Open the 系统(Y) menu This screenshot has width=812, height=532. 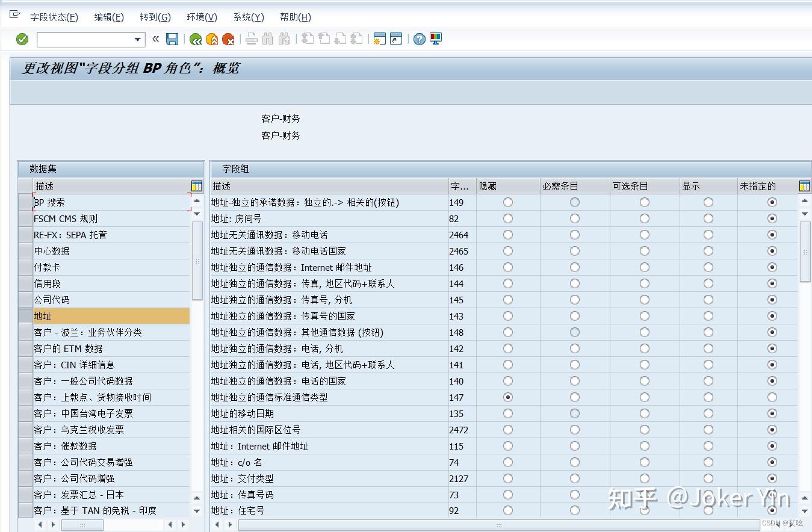tap(247, 17)
